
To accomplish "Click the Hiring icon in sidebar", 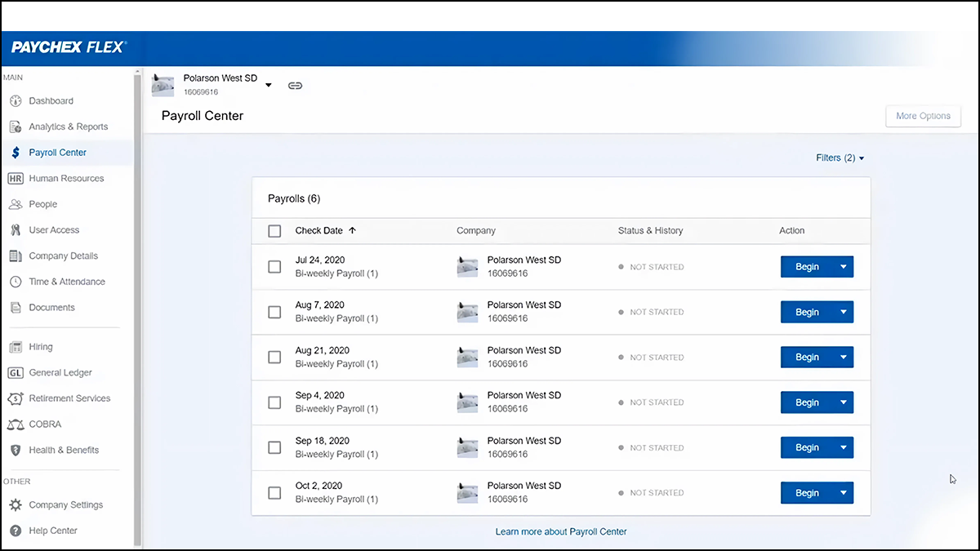I will (15, 347).
